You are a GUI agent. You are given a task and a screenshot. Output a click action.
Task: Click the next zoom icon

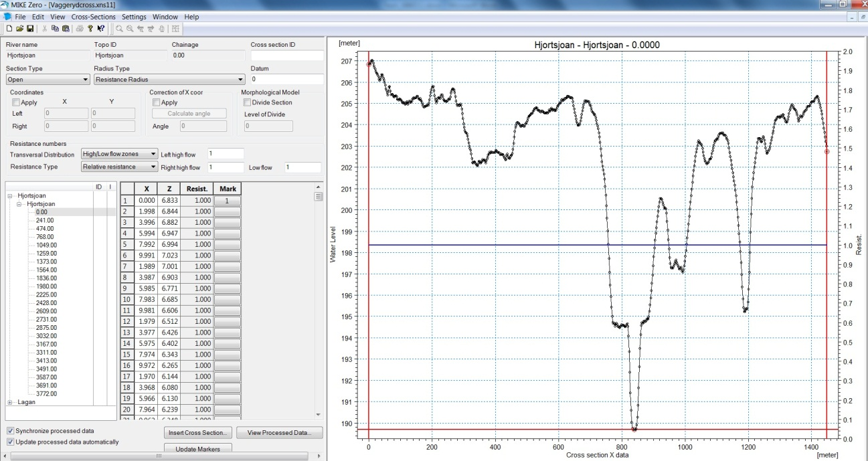151,29
